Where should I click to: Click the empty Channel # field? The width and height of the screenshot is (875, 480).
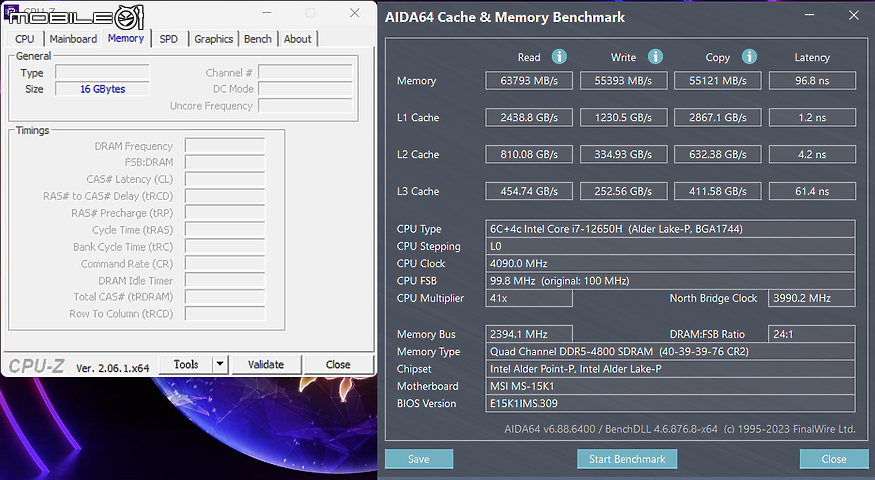tap(305, 73)
